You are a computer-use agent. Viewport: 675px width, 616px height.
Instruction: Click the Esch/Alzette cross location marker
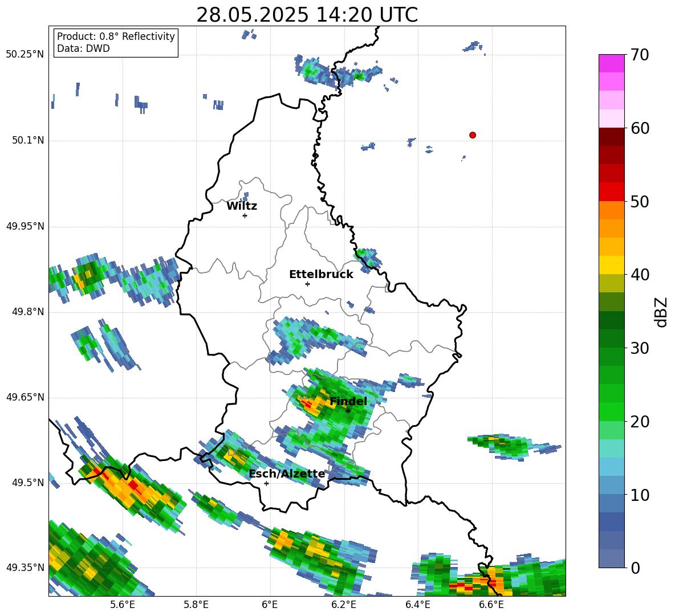(x=266, y=483)
